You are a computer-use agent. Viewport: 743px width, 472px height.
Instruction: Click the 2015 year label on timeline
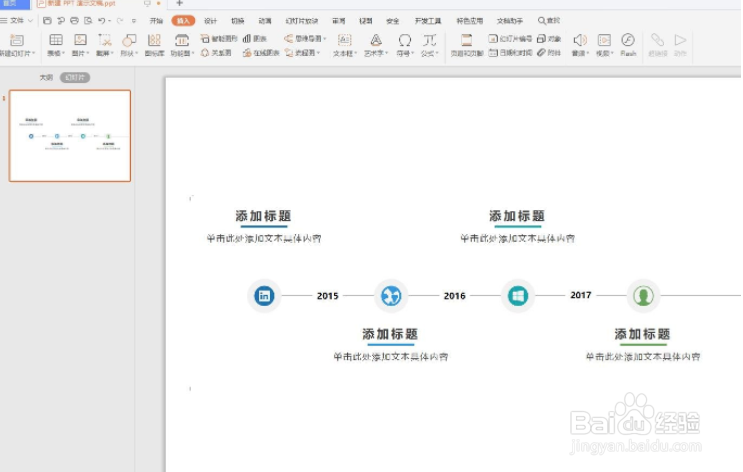[327, 296]
